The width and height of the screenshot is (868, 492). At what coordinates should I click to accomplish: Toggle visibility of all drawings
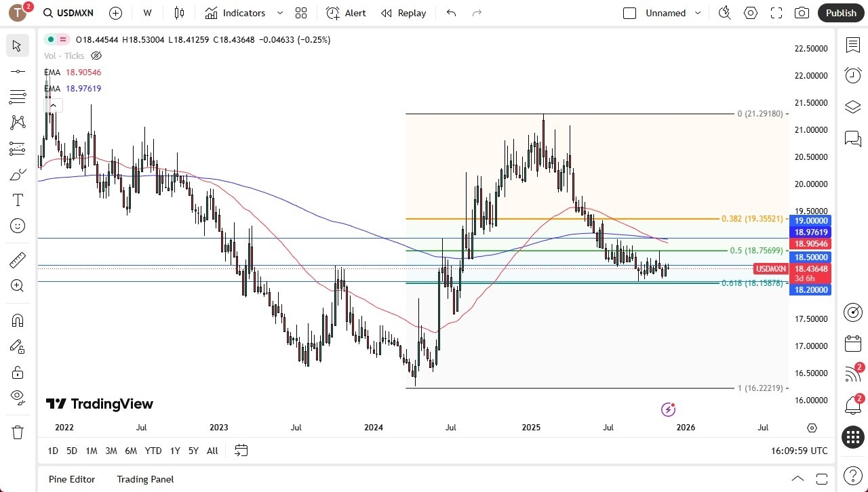[18, 397]
